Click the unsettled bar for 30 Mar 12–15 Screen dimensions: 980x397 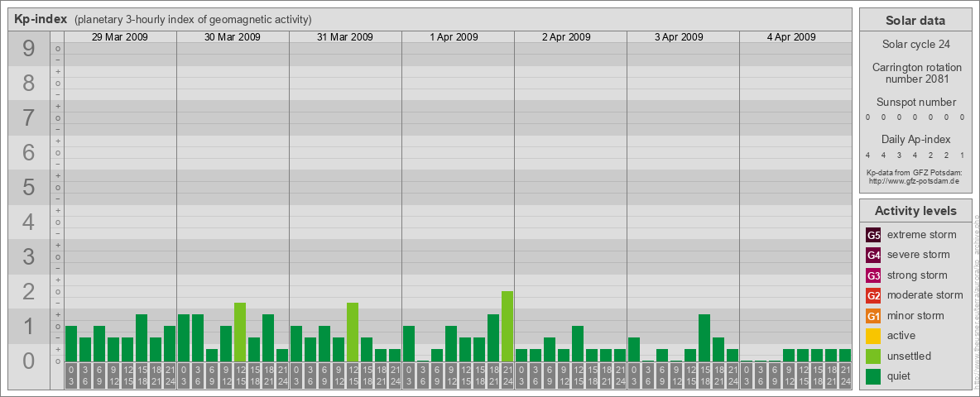240,332
